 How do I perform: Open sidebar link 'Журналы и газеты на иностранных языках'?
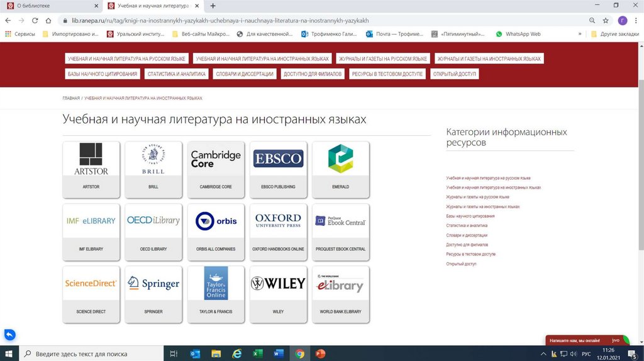(x=482, y=206)
